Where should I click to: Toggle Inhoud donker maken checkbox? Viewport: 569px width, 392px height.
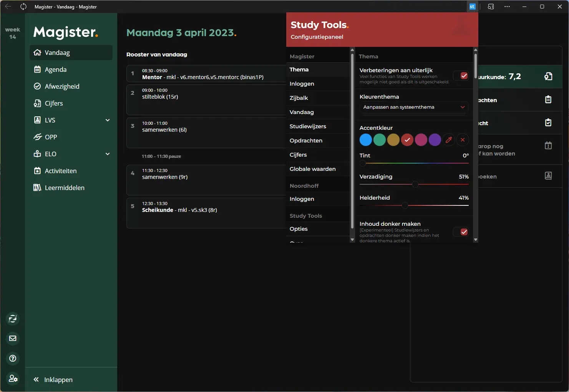click(464, 232)
